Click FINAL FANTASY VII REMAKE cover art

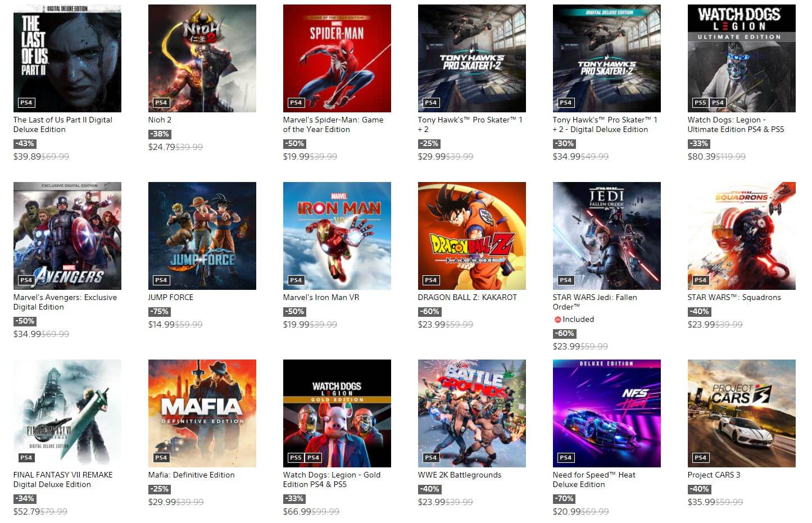[67, 413]
